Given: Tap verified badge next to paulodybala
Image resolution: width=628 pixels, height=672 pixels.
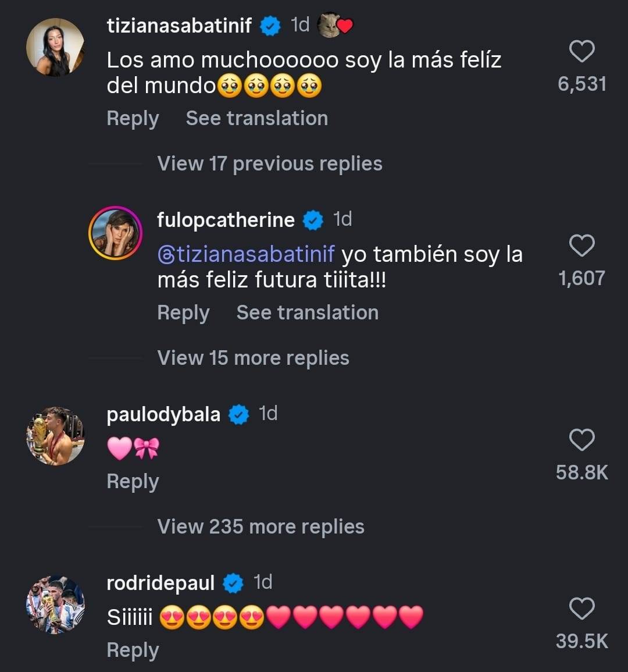Looking at the screenshot, I should pyautogui.click(x=238, y=415).
